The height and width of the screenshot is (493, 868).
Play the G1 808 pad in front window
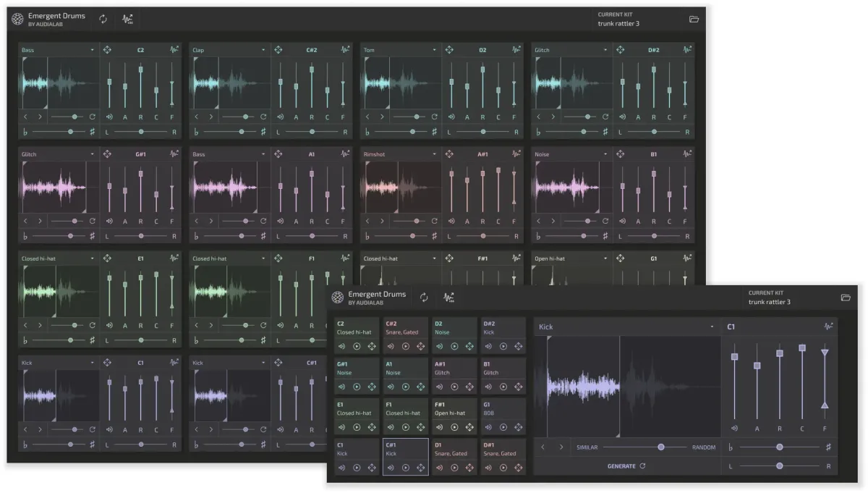(x=503, y=427)
